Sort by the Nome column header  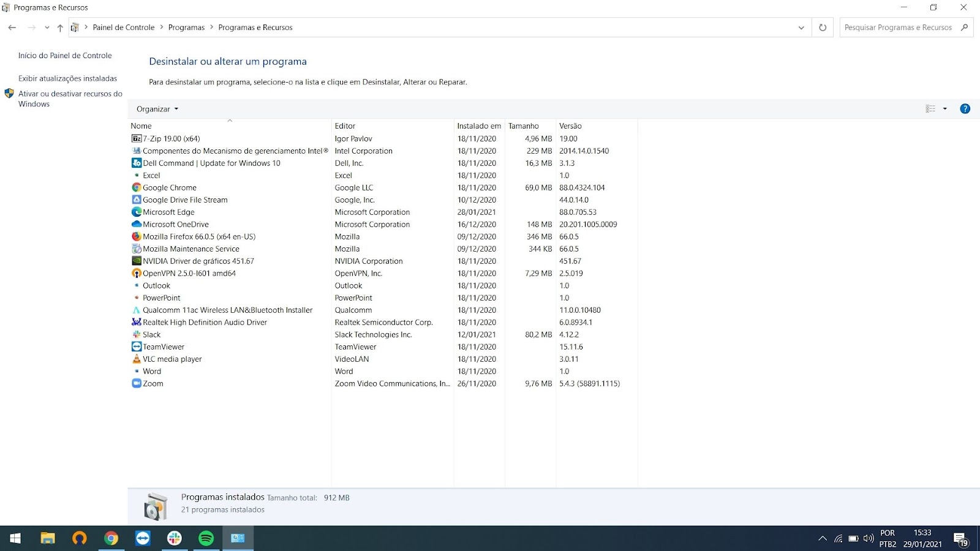coord(230,126)
